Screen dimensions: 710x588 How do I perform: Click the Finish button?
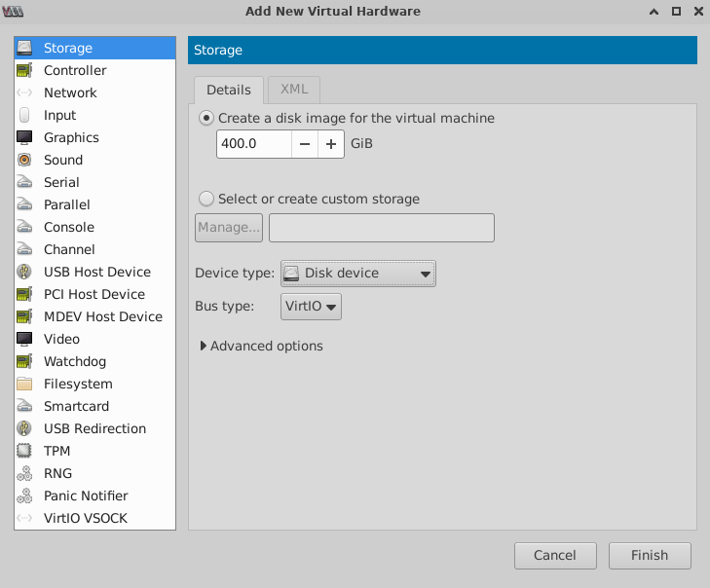pyautogui.click(x=650, y=555)
